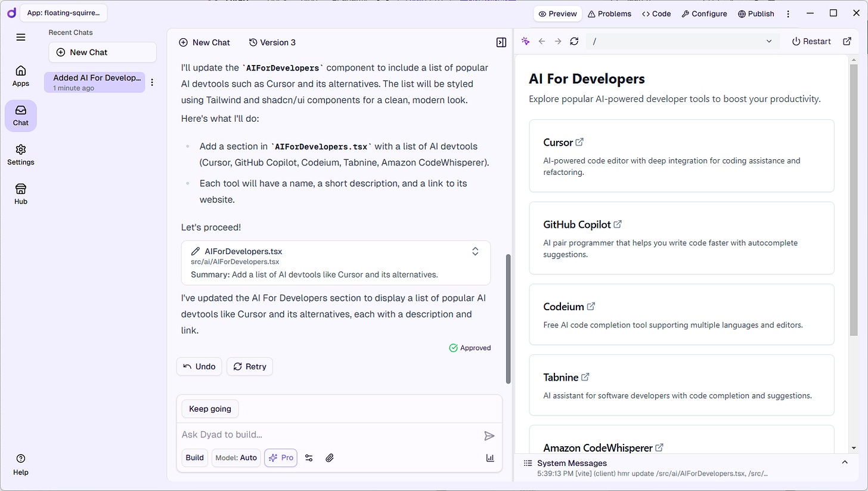Viewport: 868px width, 491px height.
Task: Switch to the Preview tab
Action: (557, 14)
